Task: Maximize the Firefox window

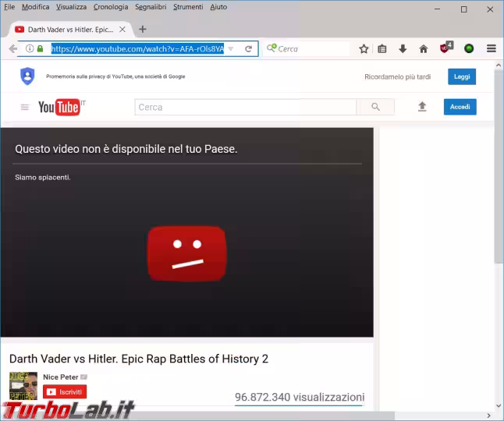Action: [463, 9]
